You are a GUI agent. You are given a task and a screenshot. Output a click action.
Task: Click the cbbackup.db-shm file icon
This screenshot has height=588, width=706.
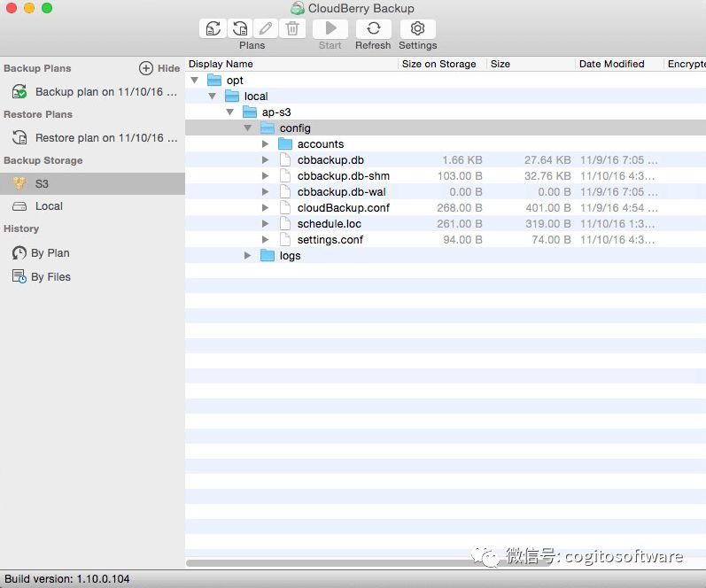coord(285,175)
